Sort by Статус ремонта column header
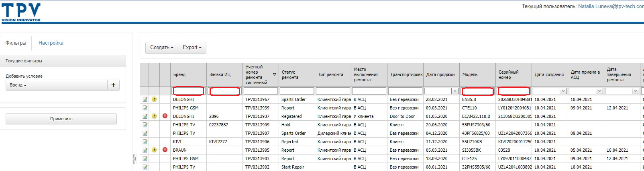644x171 pixels. (x=297, y=74)
